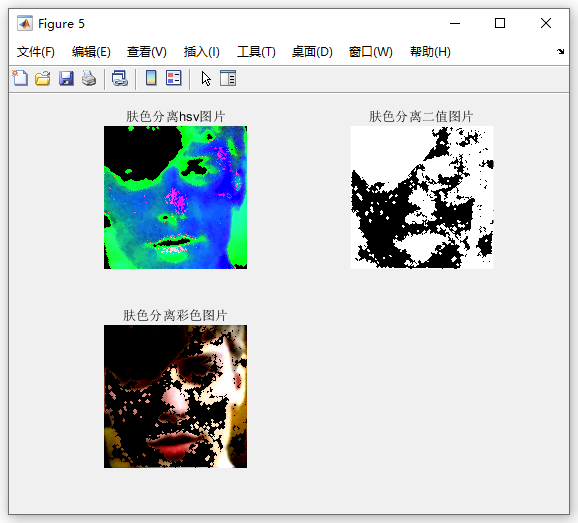Open the 文件(F) menu
Screen dimensions: 578x523
pos(36,52)
